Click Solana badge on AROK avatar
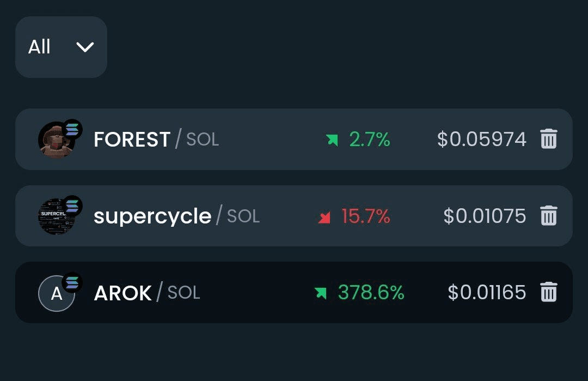Image resolution: width=588 pixels, height=381 pixels. click(x=72, y=282)
